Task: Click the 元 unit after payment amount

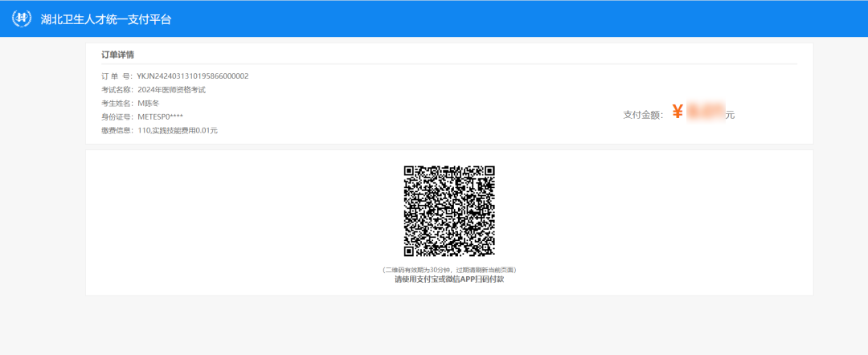Action: pyautogui.click(x=730, y=115)
